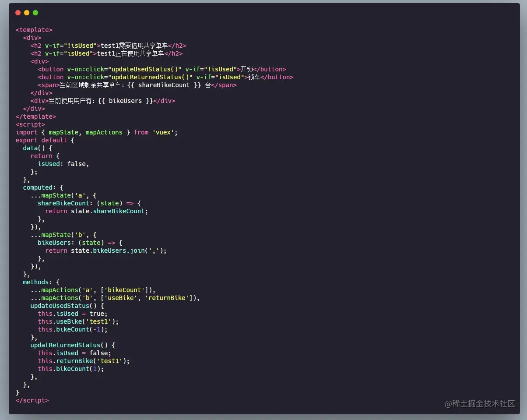This screenshot has height=420, width=527.
Task: Click the 'vuex' string literal
Action: [x=163, y=132]
